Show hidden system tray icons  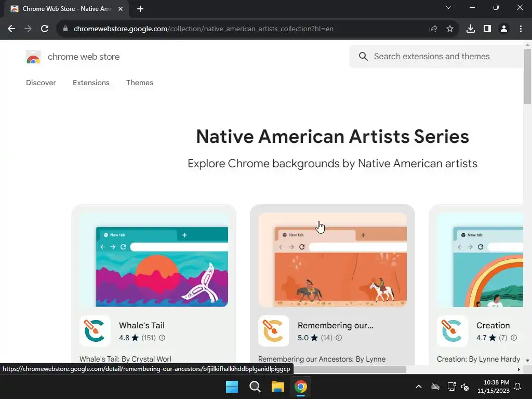click(x=419, y=387)
